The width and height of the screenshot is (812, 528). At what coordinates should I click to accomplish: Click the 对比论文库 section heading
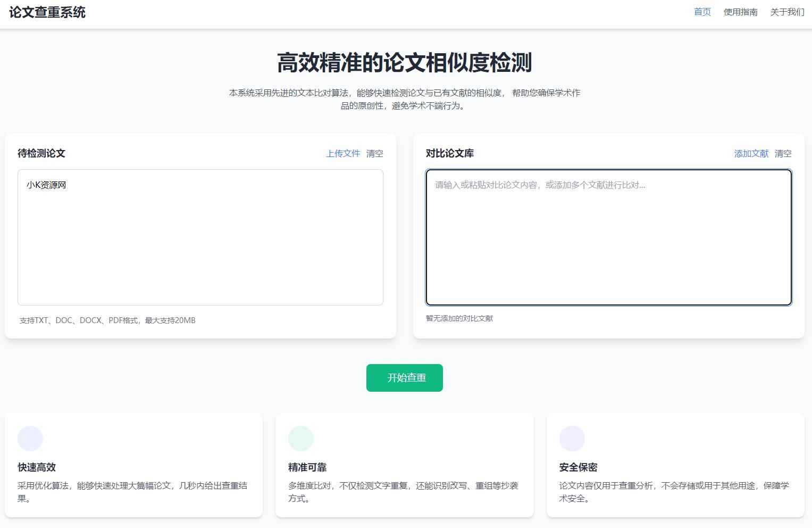tap(450, 153)
